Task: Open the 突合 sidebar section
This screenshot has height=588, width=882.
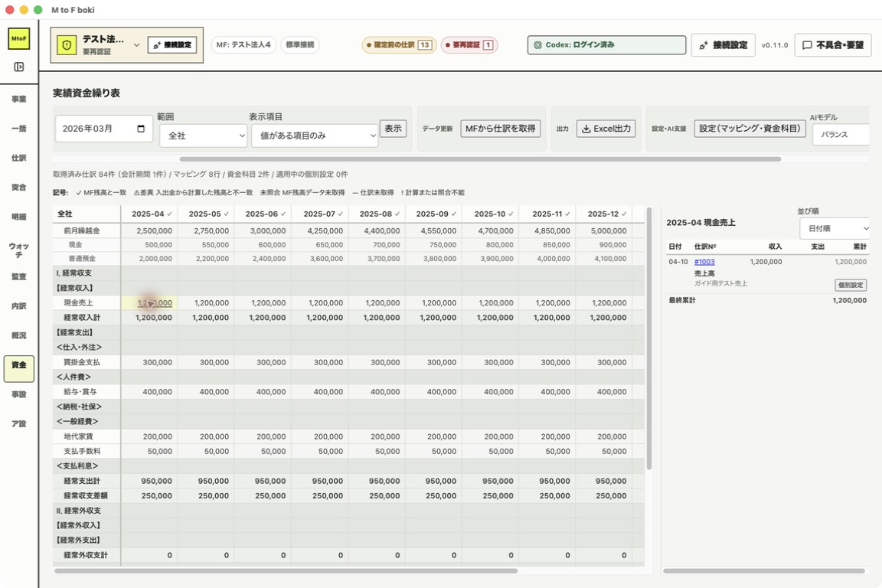Action: 18,187
